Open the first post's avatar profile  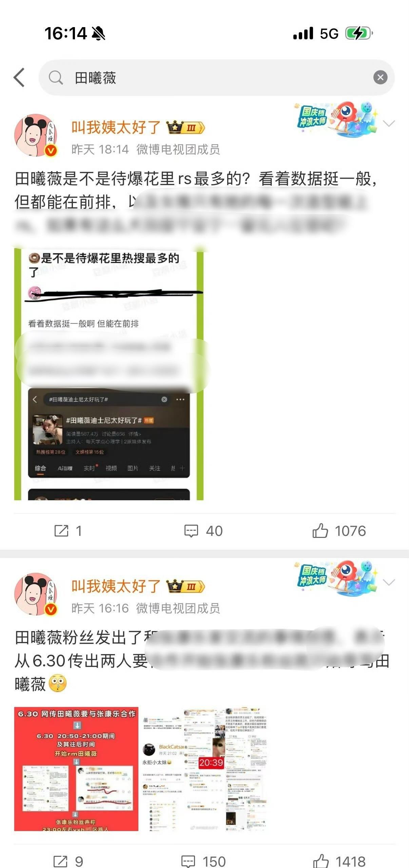click(36, 135)
